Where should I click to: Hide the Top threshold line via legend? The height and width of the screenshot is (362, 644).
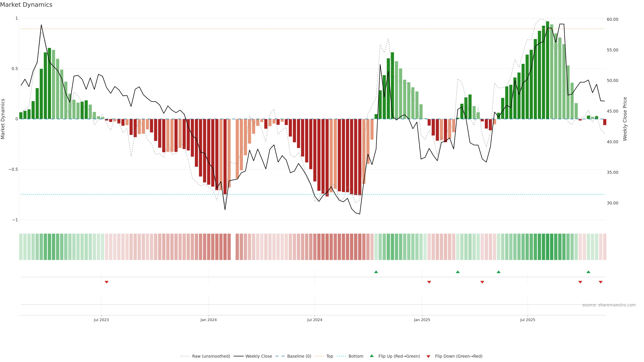[330, 356]
